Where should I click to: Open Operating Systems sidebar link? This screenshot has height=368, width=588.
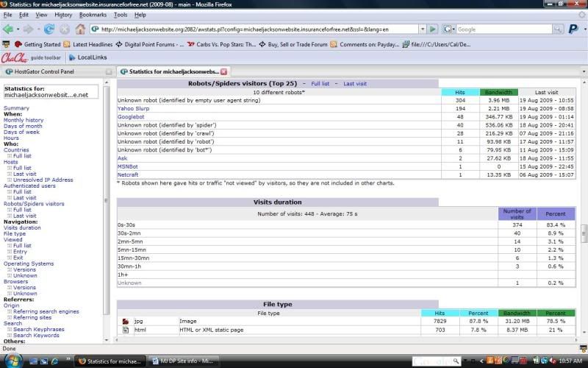pos(29,263)
